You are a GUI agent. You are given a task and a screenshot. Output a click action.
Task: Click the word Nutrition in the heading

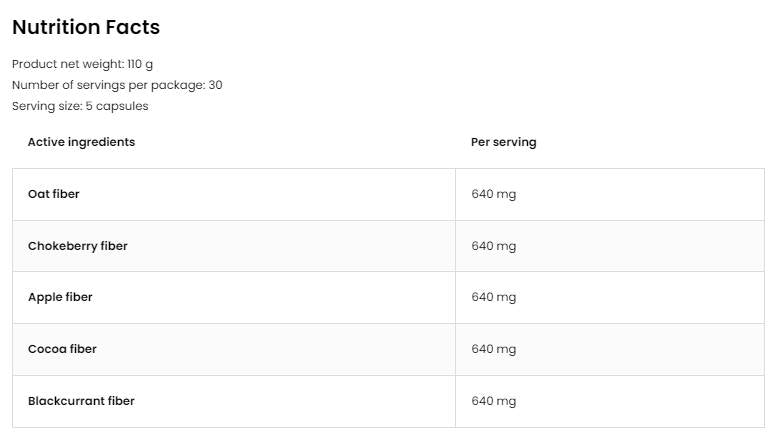click(57, 28)
